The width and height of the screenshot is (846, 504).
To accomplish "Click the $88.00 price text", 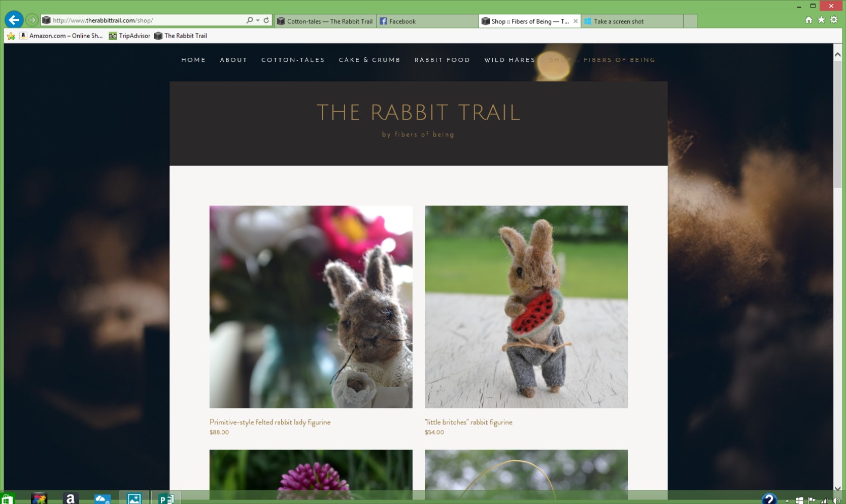I will (x=219, y=432).
